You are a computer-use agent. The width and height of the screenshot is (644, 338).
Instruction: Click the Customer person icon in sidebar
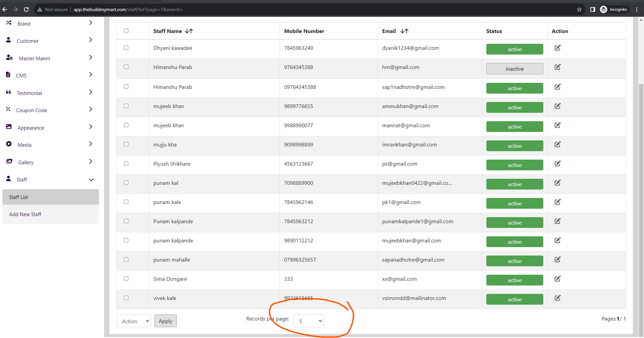(x=8, y=40)
